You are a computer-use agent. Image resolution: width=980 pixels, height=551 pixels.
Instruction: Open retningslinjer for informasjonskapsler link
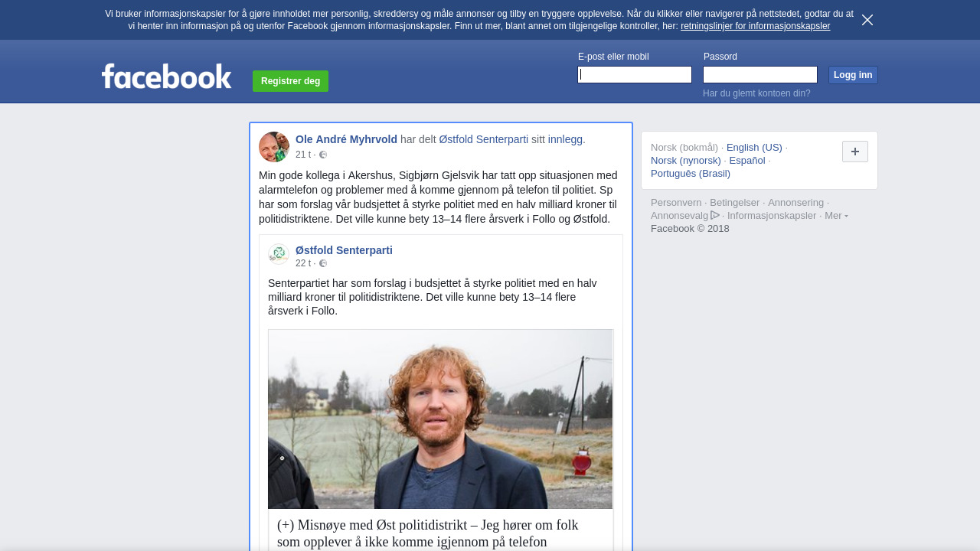tap(755, 26)
